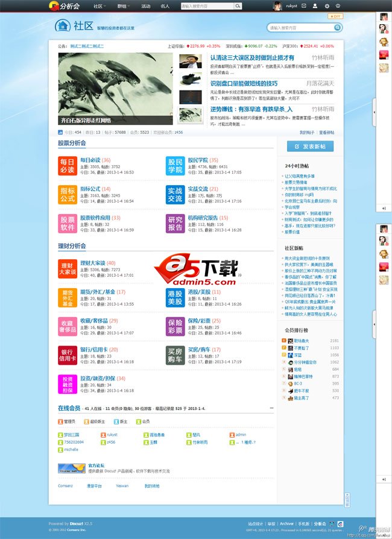The width and height of the screenshot is (392, 539).
Task: Click the 查看新帖 link
Action: (x=327, y=133)
